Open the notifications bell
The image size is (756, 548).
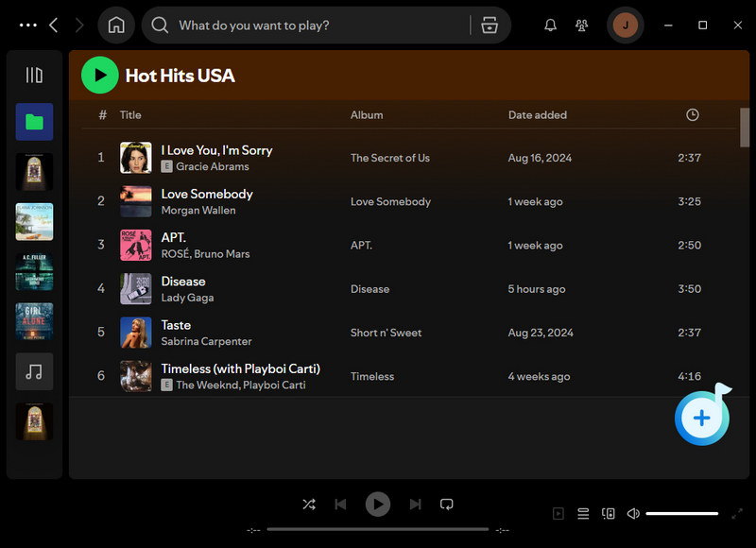[x=550, y=26]
